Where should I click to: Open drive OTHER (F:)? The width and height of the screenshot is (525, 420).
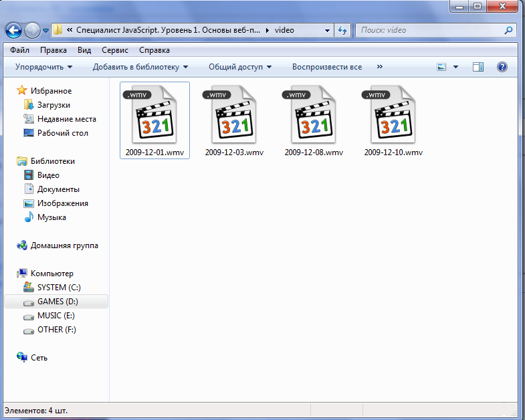click(x=57, y=330)
